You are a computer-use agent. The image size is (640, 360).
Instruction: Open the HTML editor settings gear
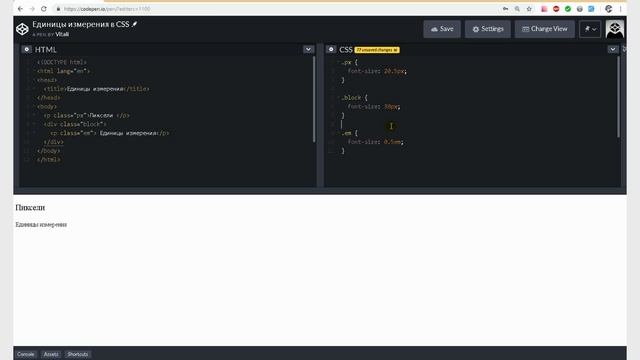pos(27,49)
